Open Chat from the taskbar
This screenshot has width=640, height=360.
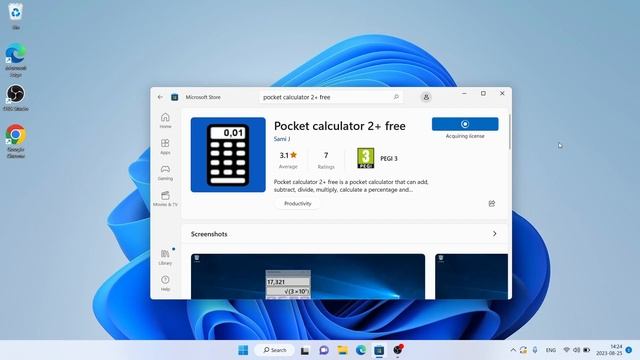pyautogui.click(x=324, y=350)
